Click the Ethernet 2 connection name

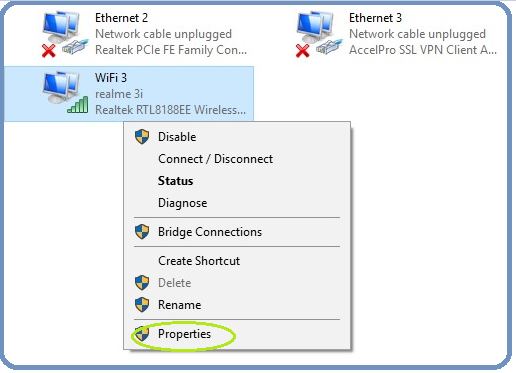tap(121, 18)
